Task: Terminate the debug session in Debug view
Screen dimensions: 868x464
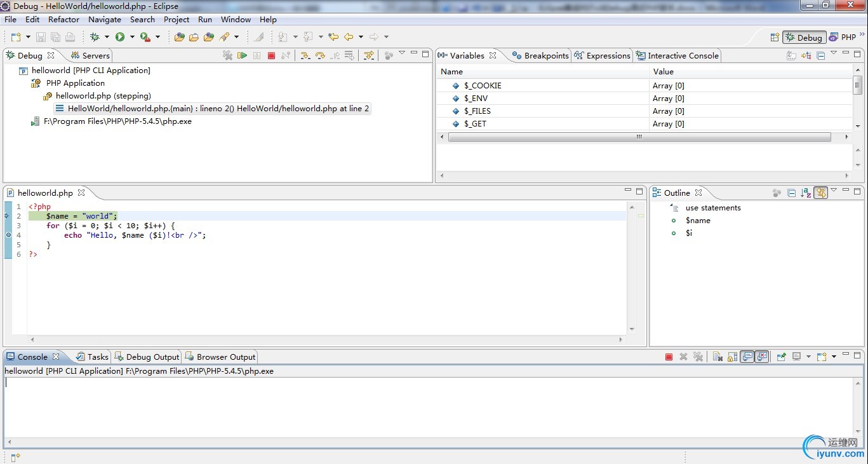Action: (x=271, y=55)
